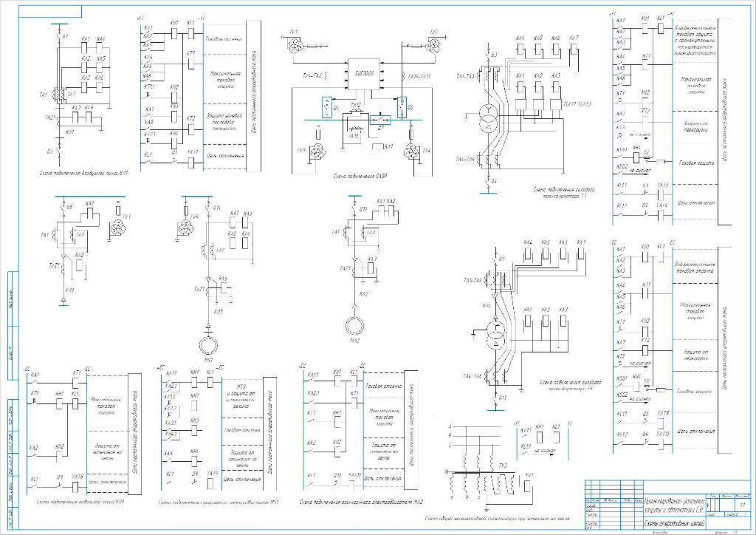Click the TLAT1-TLAT3 label

click(577, 103)
